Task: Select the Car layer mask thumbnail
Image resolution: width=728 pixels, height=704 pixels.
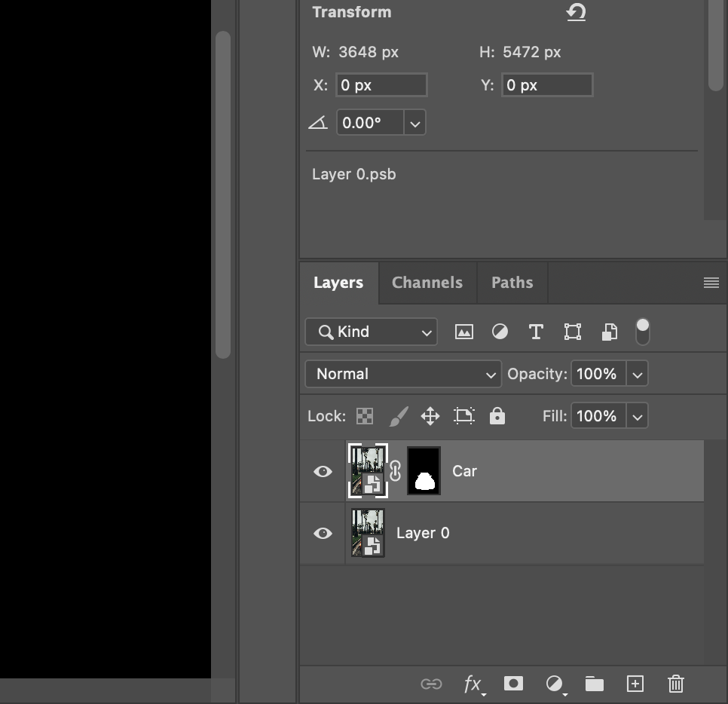Action: (424, 471)
